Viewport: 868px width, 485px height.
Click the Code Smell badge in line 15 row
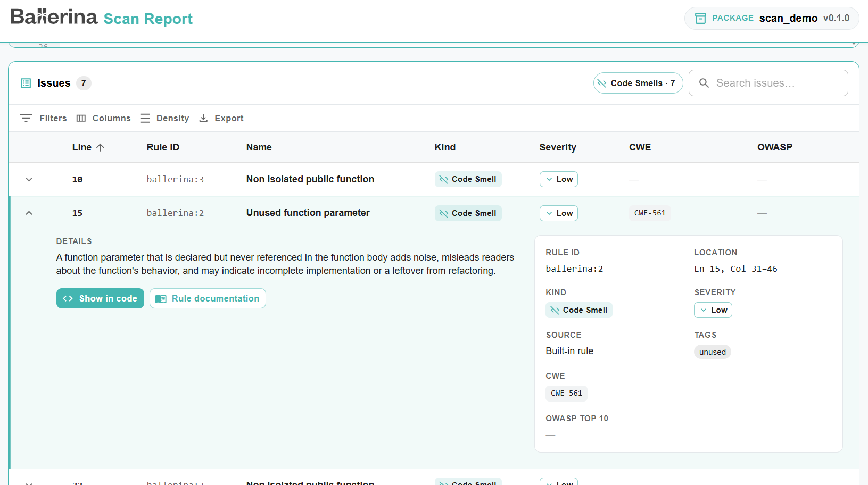(x=468, y=213)
